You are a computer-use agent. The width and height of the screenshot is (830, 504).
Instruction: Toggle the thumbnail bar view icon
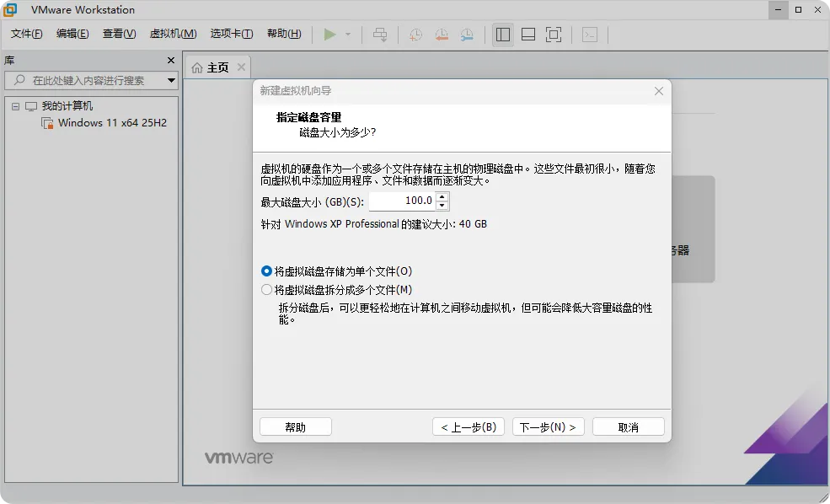pos(528,35)
